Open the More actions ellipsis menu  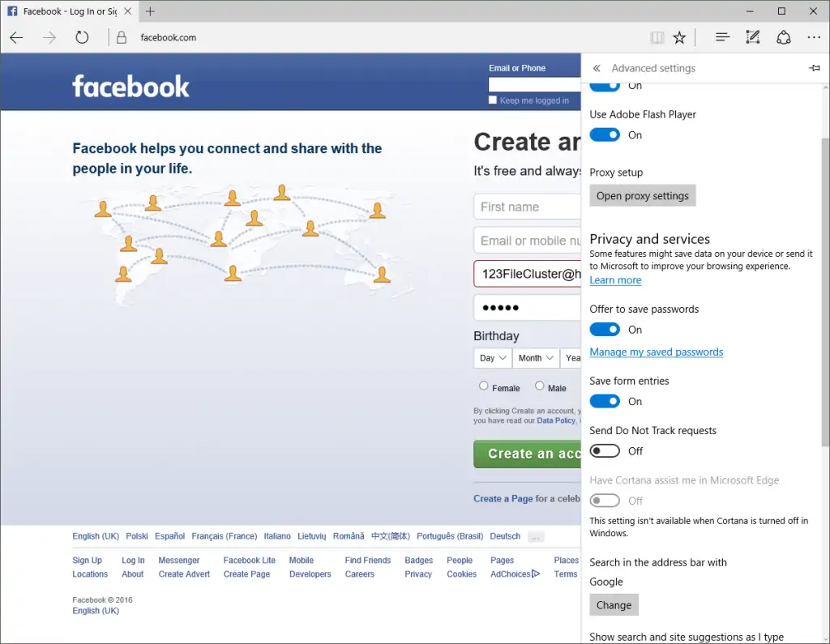[x=814, y=37]
